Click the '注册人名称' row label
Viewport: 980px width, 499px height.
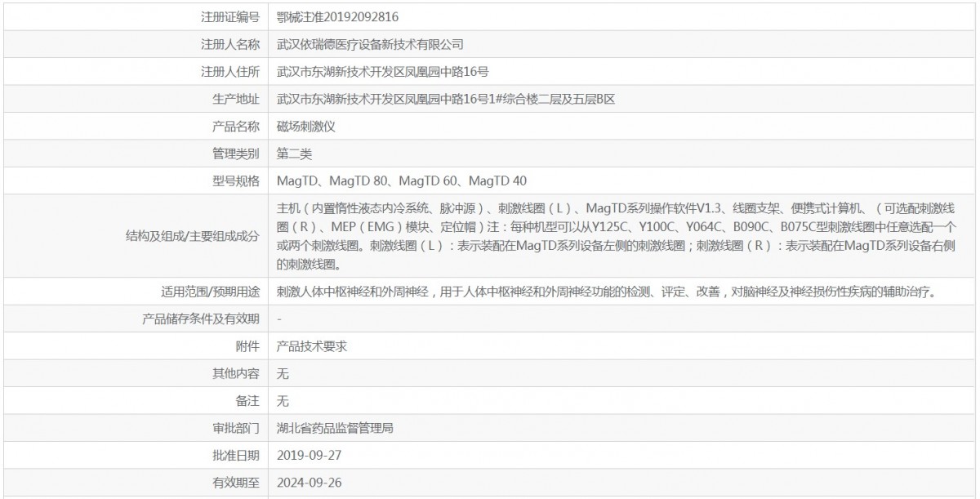[x=230, y=44]
